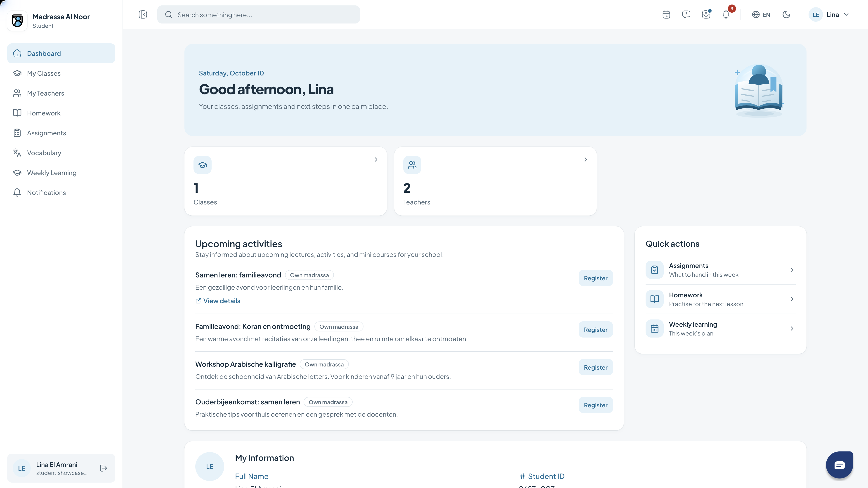
Task: Open Assignments in the sidebar
Action: coord(61,133)
